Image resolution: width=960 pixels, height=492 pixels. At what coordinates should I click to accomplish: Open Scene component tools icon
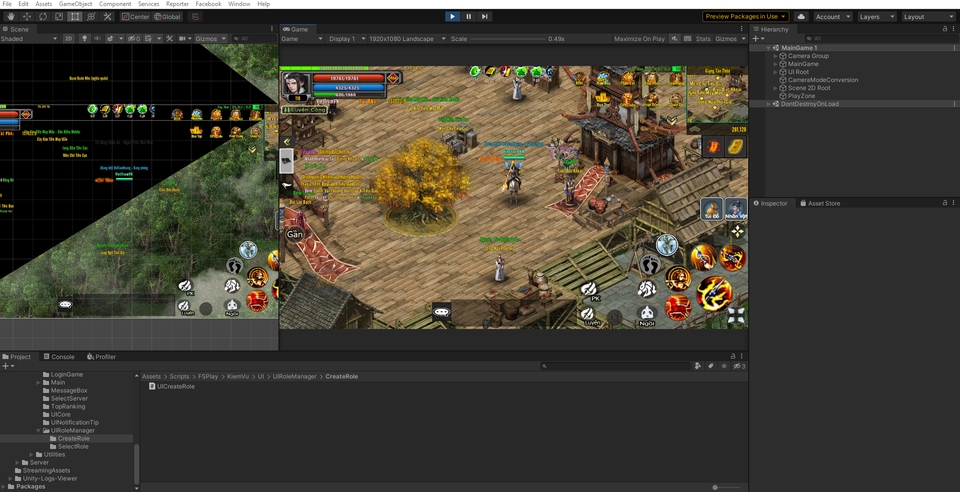click(170, 39)
